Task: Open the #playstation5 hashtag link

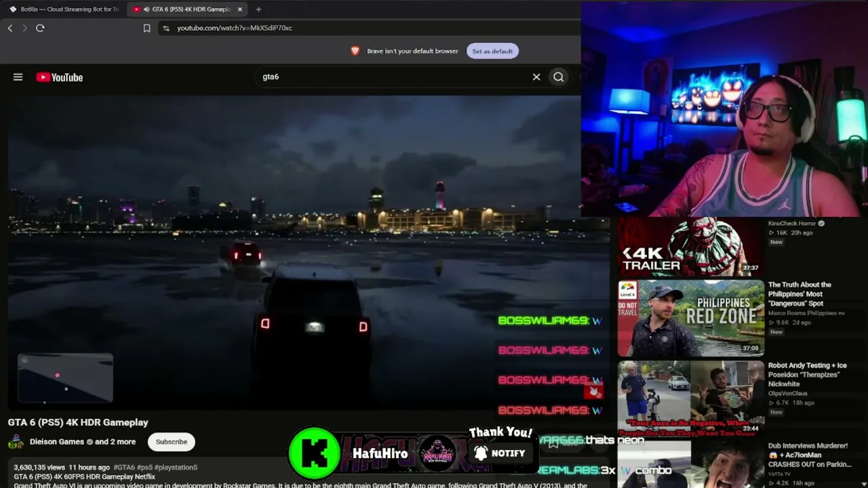Action: [x=176, y=467]
